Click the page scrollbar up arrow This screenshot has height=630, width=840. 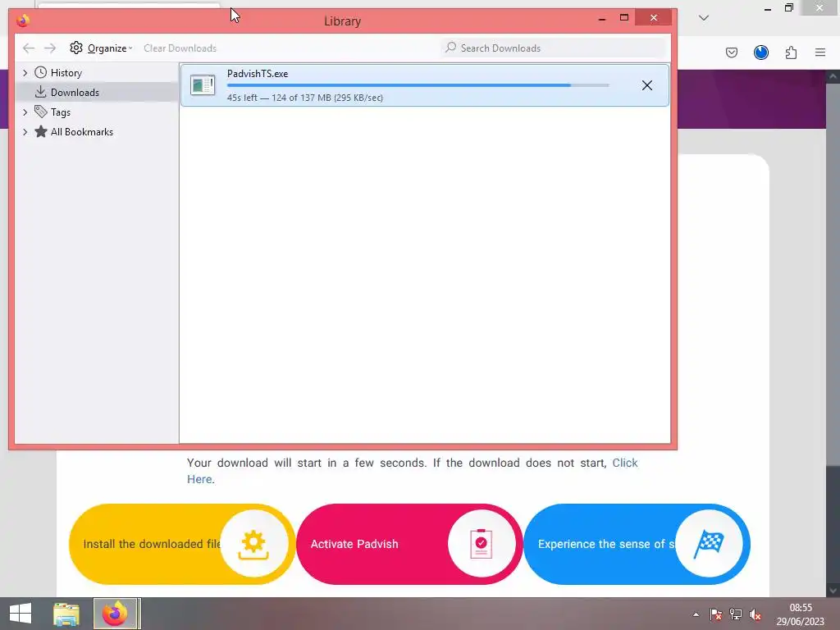coord(833,76)
